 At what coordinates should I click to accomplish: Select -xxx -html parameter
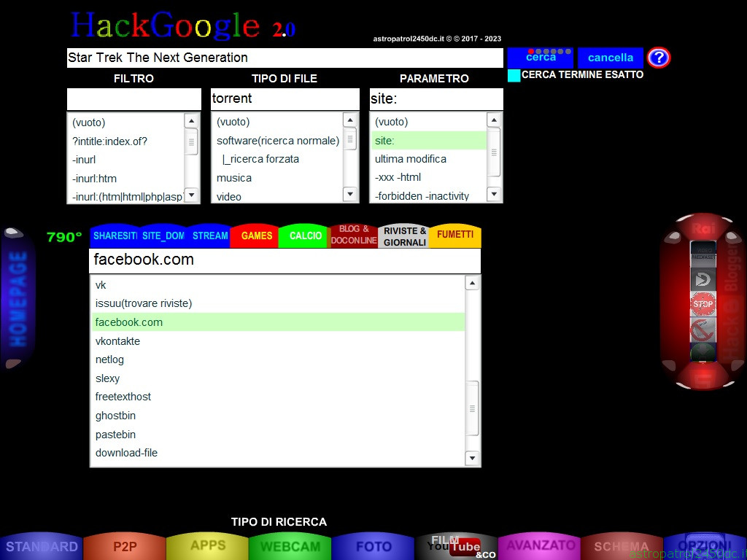point(429,177)
